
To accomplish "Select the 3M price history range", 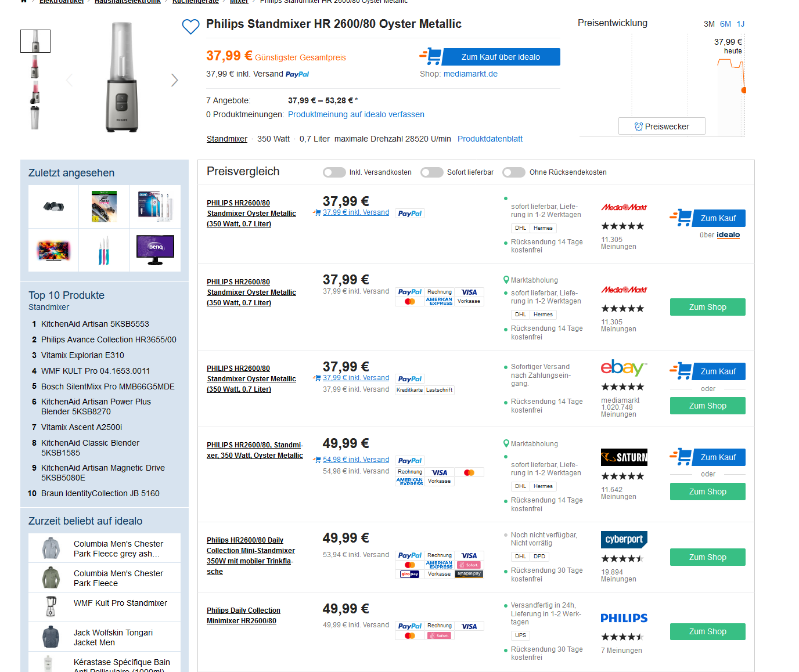I will tap(709, 24).
